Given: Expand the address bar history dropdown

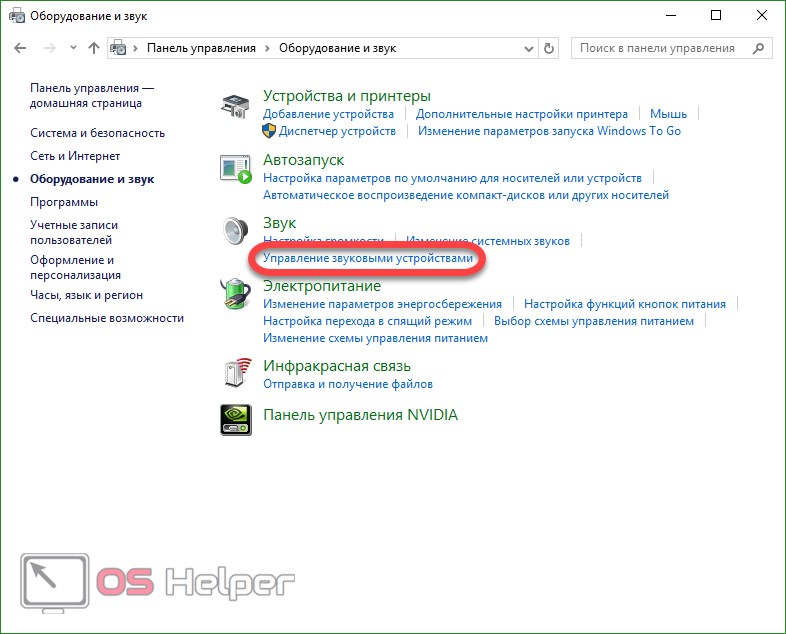Looking at the screenshot, I should point(528,49).
